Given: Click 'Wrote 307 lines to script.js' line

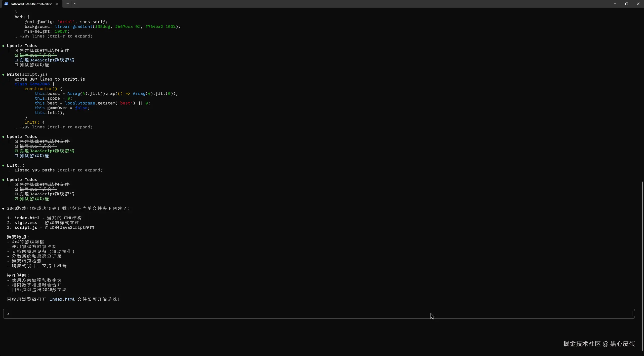Looking at the screenshot, I should coord(50,79).
